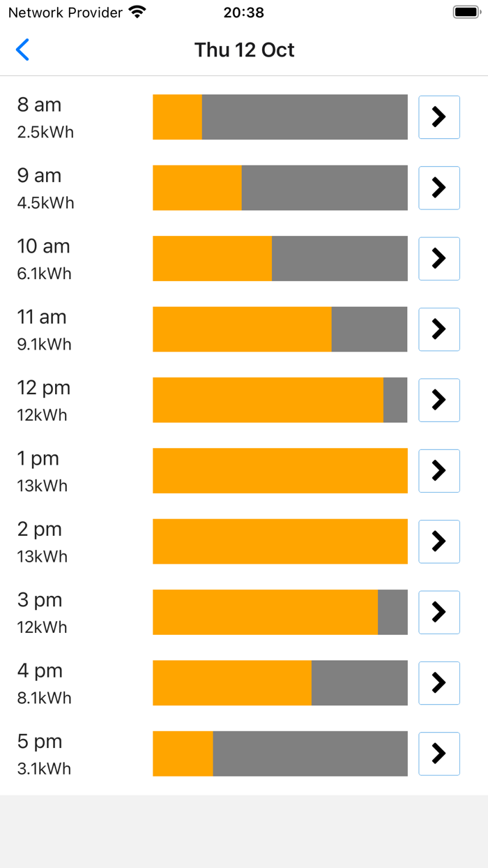Select the Thu 12 Oct title
Image resolution: width=488 pixels, height=868 pixels.
[245, 50]
